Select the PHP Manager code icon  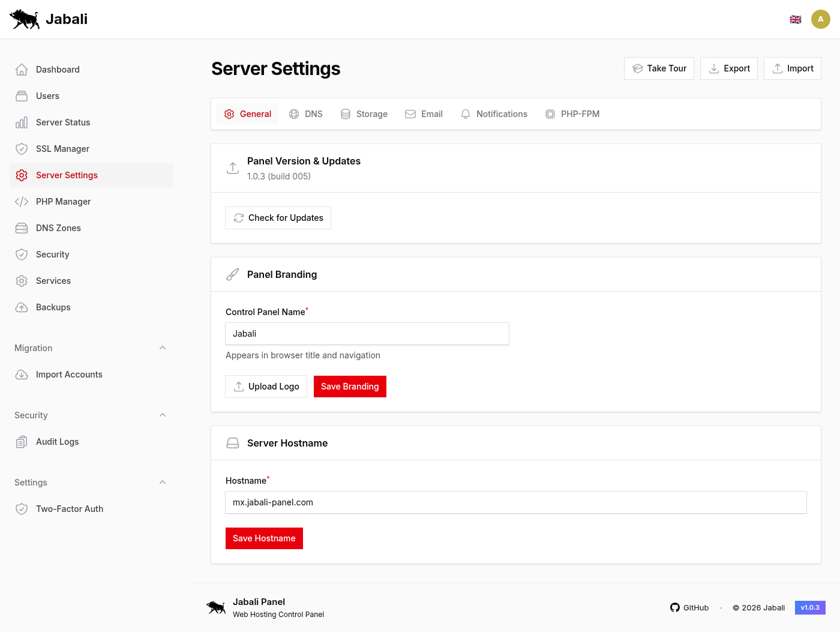point(22,201)
